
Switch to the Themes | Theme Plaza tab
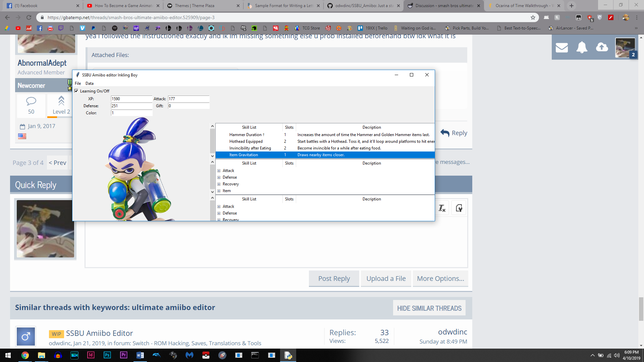pyautogui.click(x=203, y=6)
